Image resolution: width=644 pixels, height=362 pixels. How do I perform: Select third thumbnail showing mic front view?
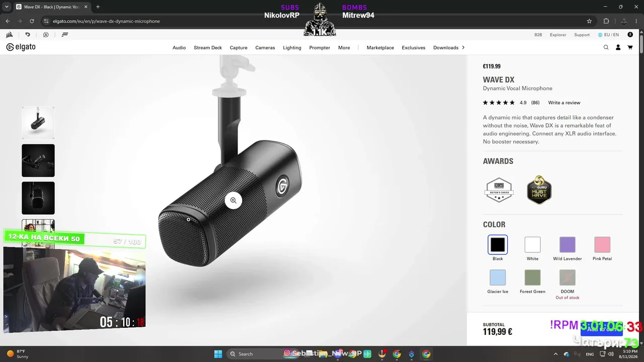click(38, 198)
